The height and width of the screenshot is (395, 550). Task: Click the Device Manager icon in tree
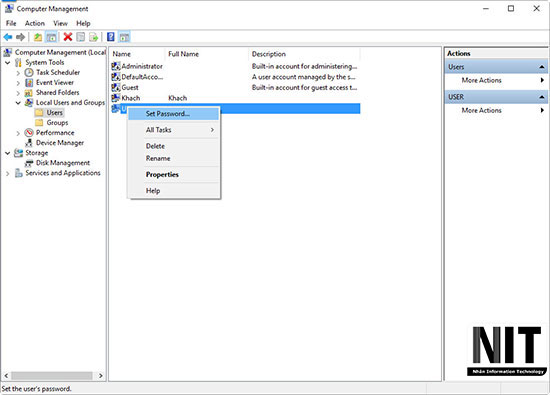[29, 143]
